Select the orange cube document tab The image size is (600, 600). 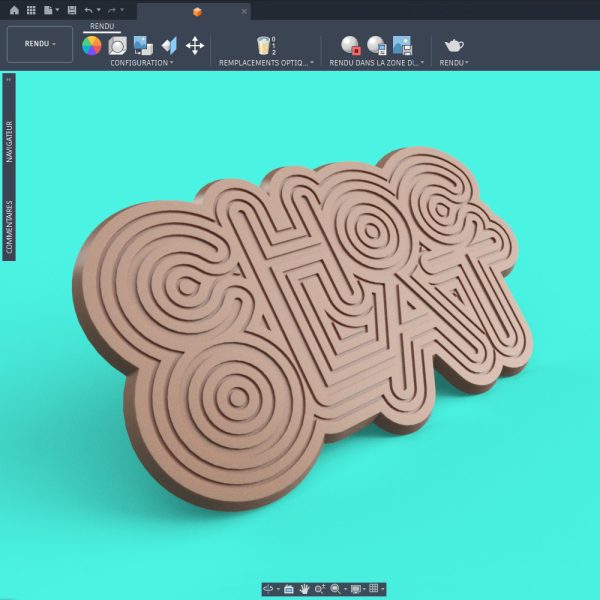tap(197, 12)
